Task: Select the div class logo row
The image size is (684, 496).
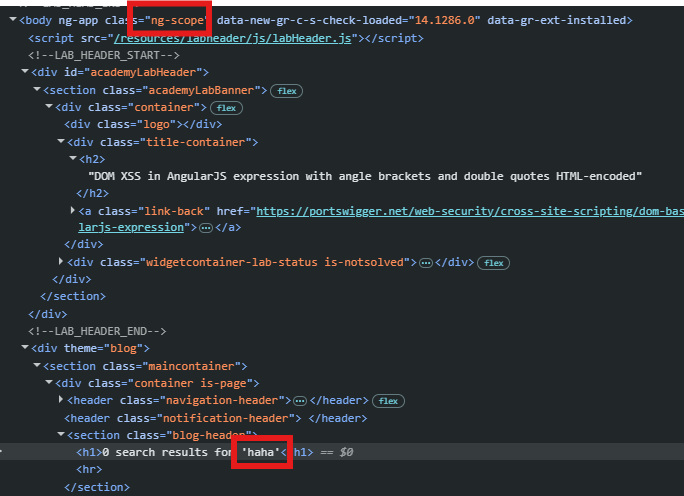Action: point(143,124)
